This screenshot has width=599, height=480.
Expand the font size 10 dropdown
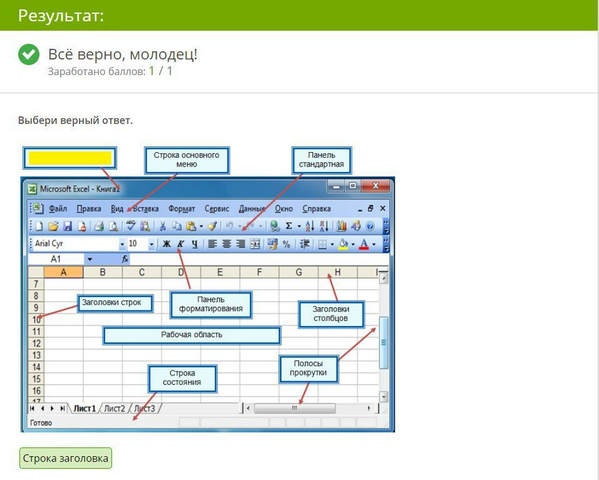pos(152,244)
